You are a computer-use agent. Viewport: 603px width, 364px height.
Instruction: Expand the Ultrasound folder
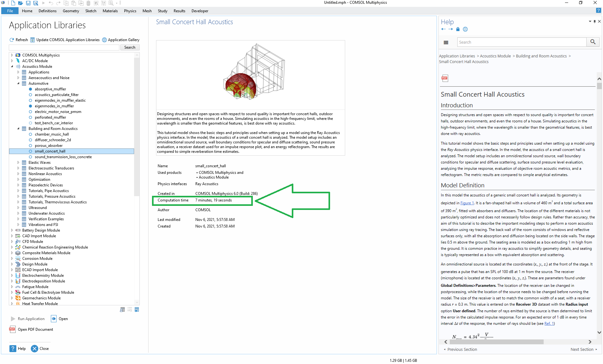[18, 208]
